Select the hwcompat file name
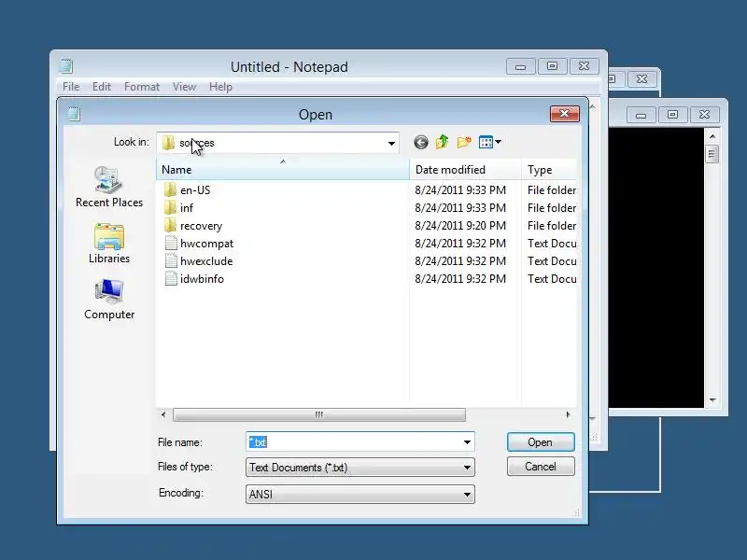The image size is (747, 560). [x=206, y=244]
